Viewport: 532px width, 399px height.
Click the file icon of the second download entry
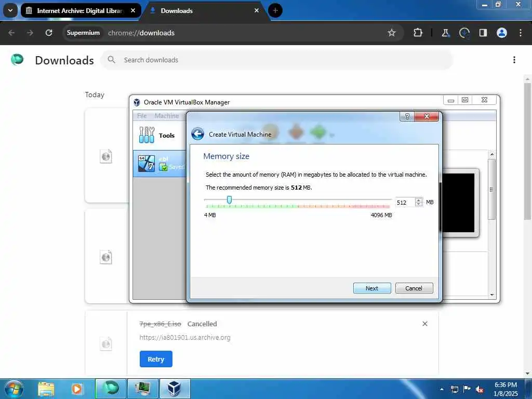[106, 258]
